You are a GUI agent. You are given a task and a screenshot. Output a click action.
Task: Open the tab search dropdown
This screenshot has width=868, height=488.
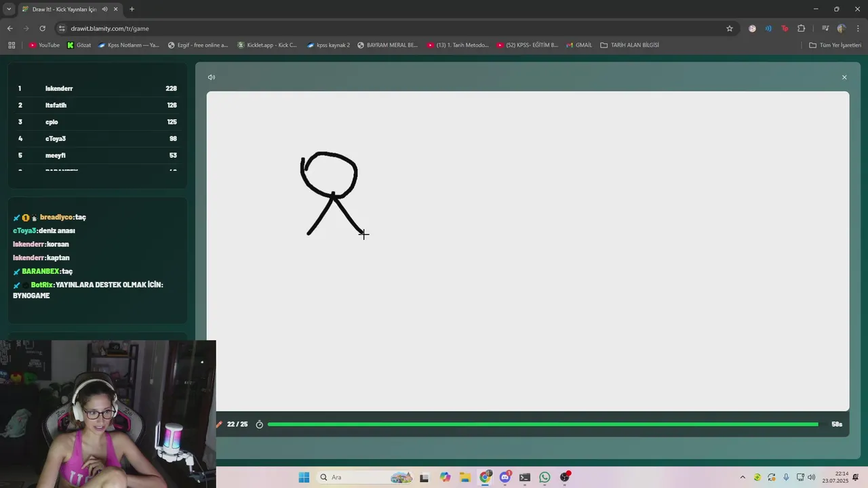tap(9, 9)
